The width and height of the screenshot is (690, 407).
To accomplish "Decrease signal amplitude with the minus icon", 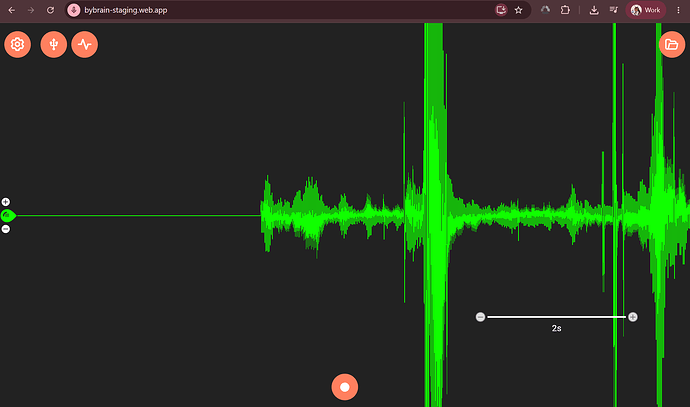I will point(6,229).
